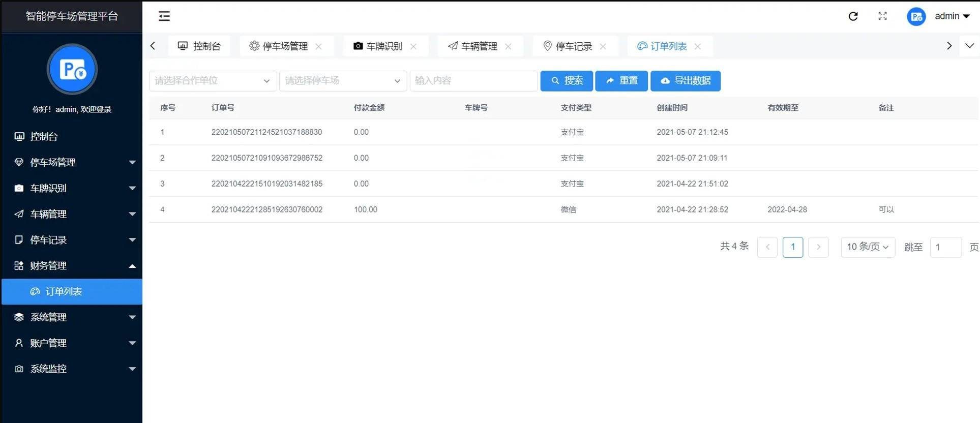
Task: Close the 车牌识别 tab
Action: [x=413, y=46]
